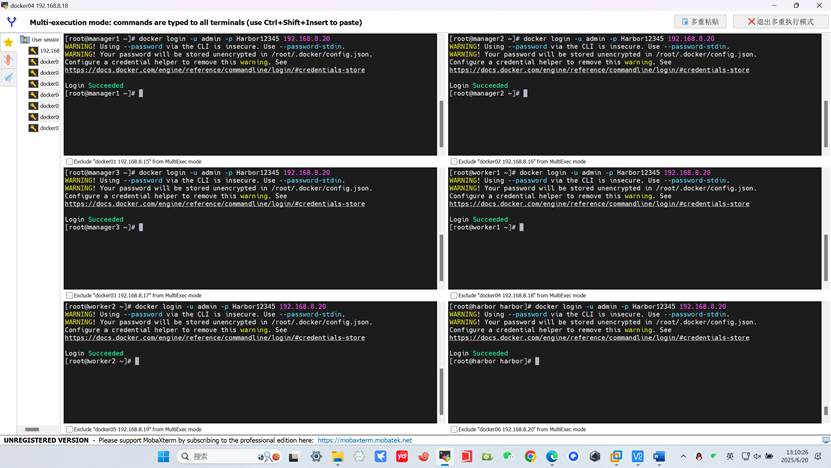Open Settings gear from the taskbar
The width and height of the screenshot is (831, 468).
[x=316, y=456]
